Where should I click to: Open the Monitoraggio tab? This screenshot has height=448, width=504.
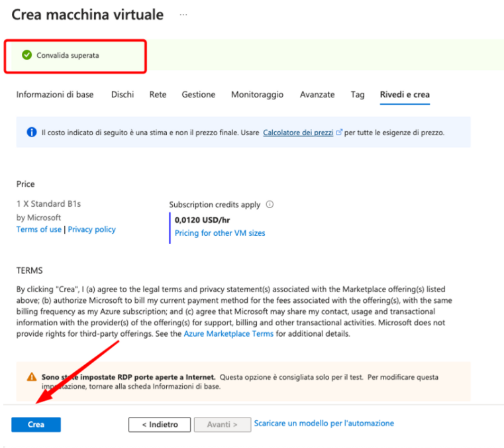tap(257, 95)
